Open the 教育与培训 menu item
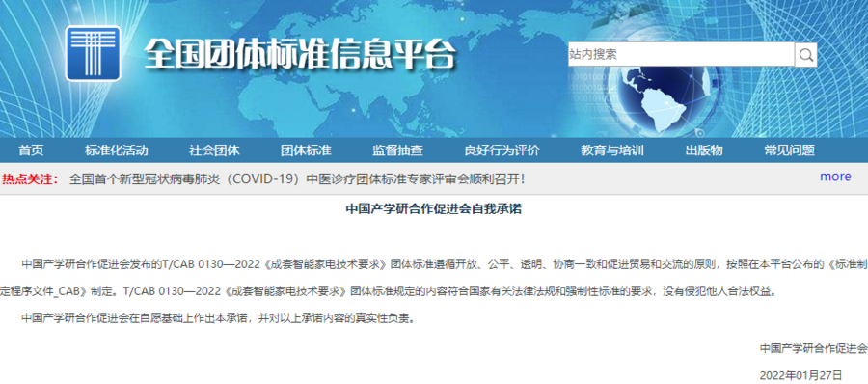Image resolution: width=868 pixels, height=384 pixels. click(612, 151)
